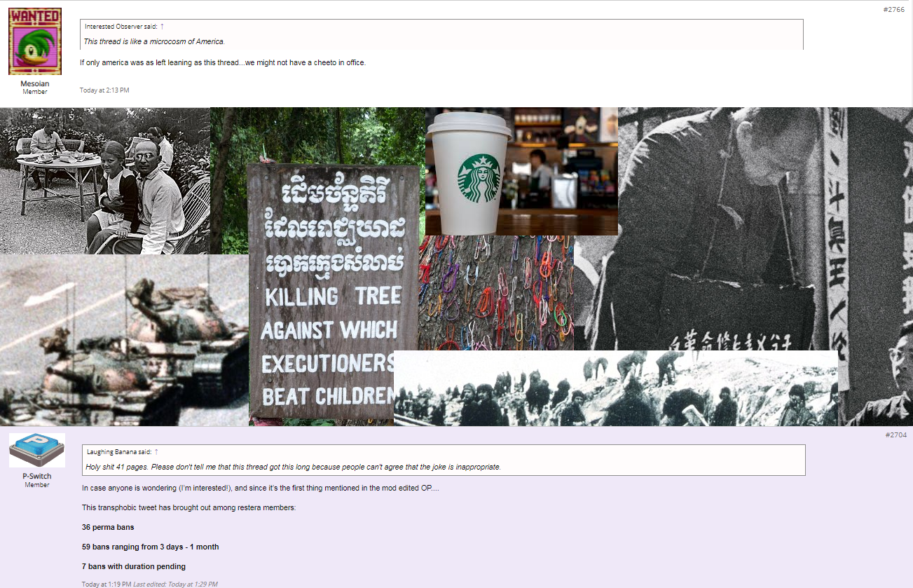Screen dimensions: 913x588
Task: Click 'In case anyone is wondering' sentence
Action: (x=261, y=488)
